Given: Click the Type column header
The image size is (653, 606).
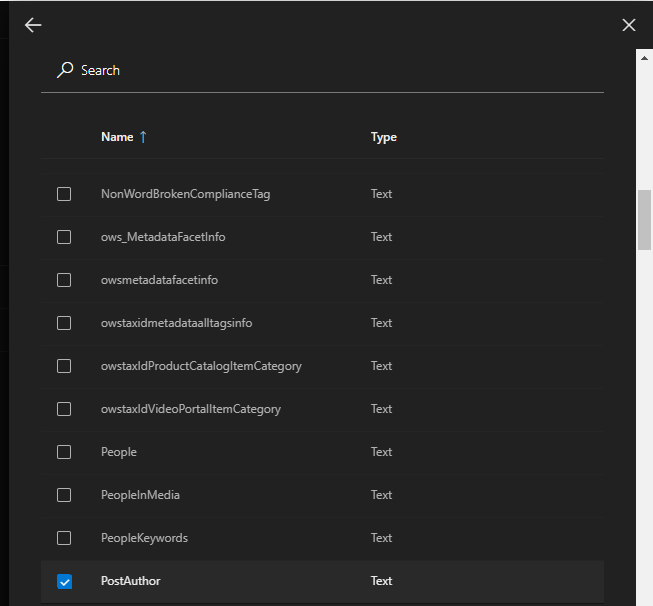Looking at the screenshot, I should pos(383,137).
